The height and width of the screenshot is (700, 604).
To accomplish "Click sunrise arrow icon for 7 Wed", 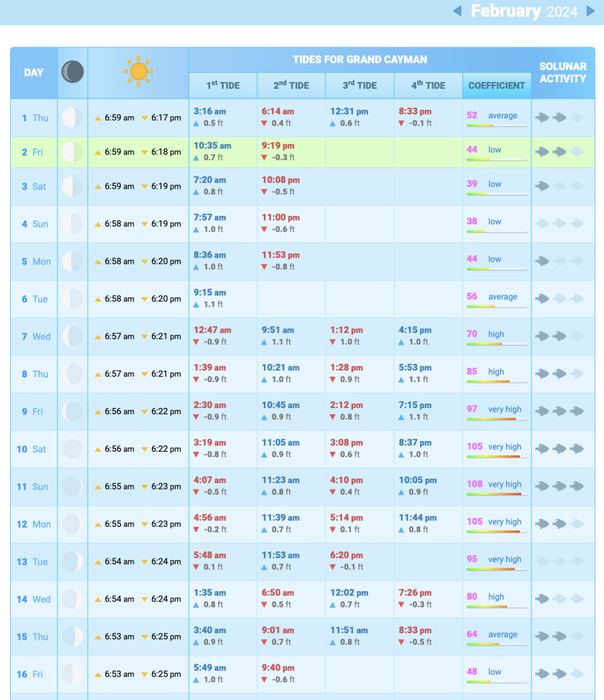I will pos(98,337).
